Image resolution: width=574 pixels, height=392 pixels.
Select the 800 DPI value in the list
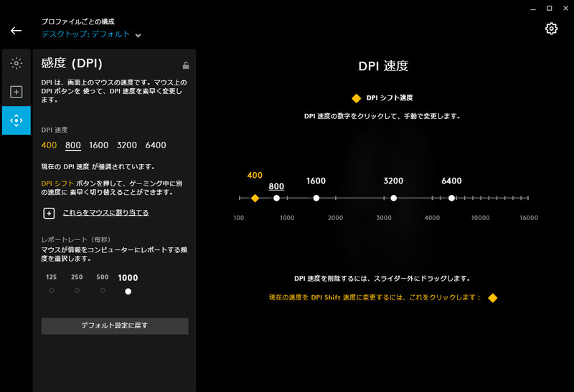tap(73, 145)
